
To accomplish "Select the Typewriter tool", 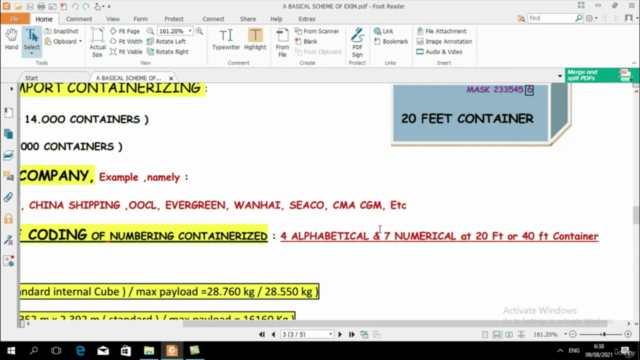I will point(226,40).
